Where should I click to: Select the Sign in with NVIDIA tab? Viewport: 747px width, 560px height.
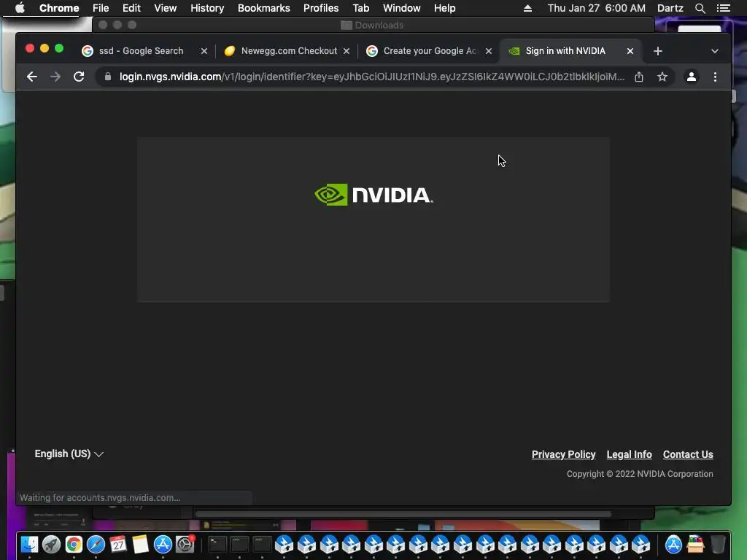(x=565, y=51)
